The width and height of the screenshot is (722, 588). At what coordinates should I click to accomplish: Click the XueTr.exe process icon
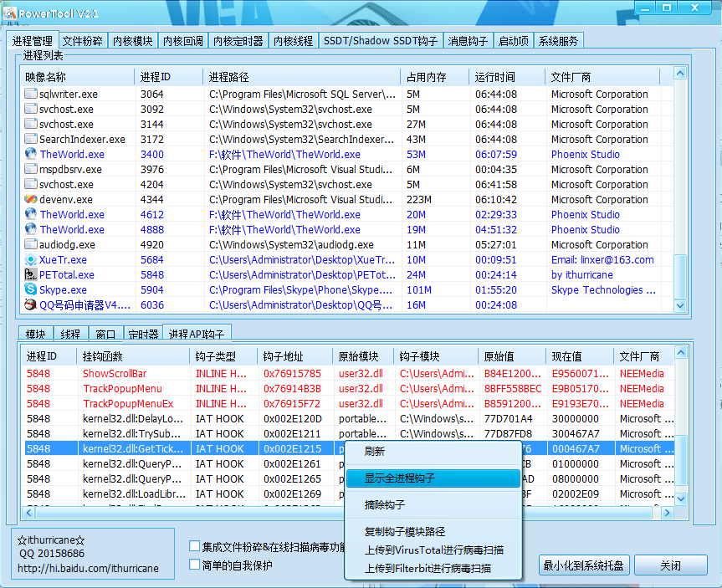(x=30, y=259)
